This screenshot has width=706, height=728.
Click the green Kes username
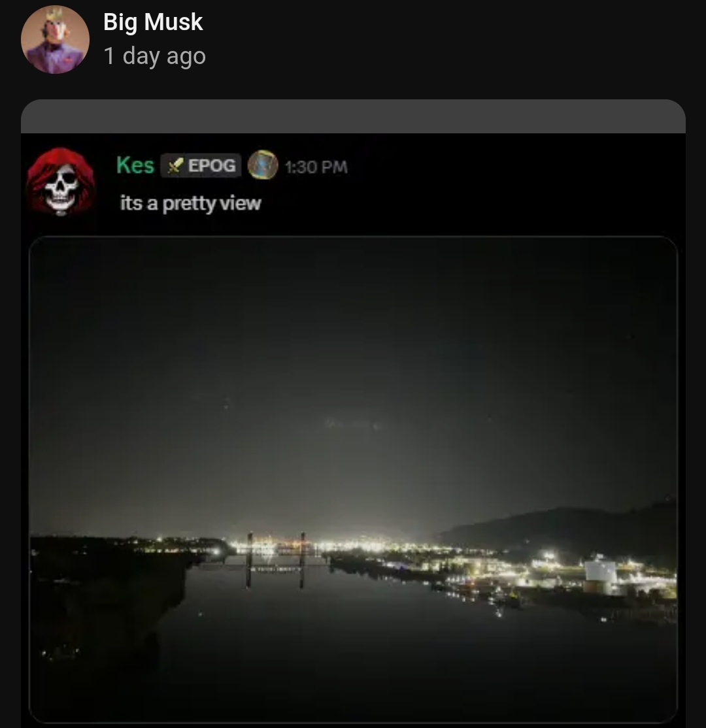135,165
